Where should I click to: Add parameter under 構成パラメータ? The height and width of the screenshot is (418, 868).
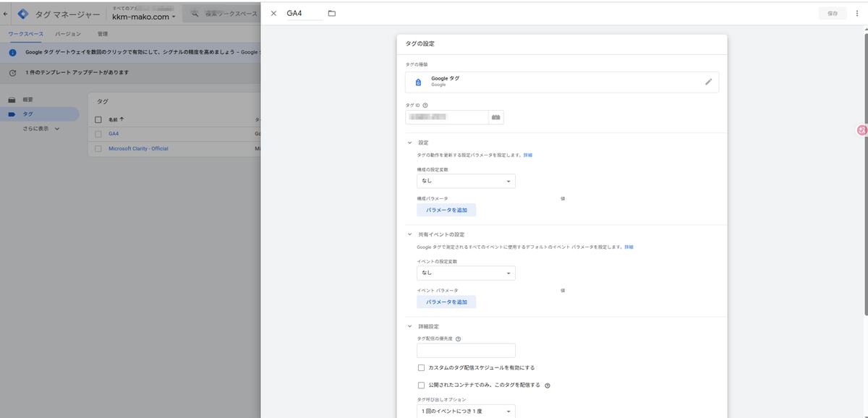[446, 210]
